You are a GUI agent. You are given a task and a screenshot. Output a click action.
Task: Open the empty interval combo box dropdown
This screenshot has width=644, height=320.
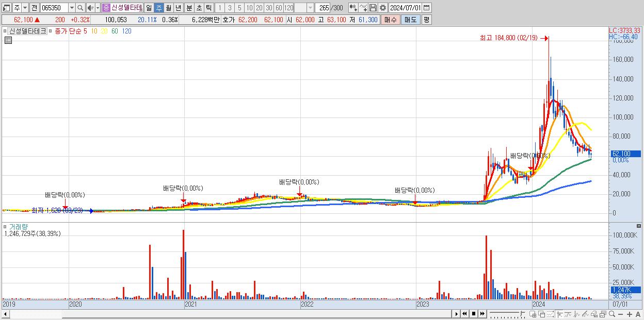coord(310,8)
